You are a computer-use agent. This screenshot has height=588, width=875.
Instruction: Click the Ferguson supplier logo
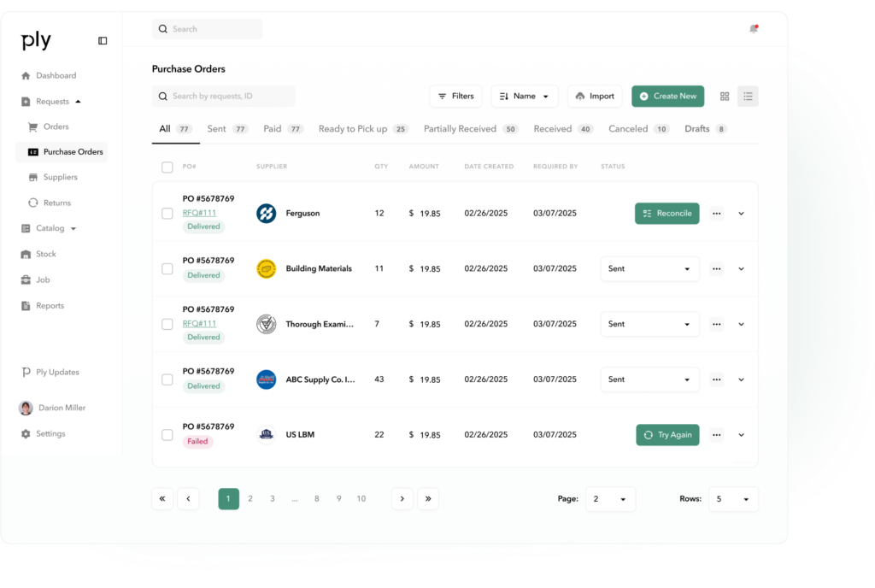pos(267,213)
